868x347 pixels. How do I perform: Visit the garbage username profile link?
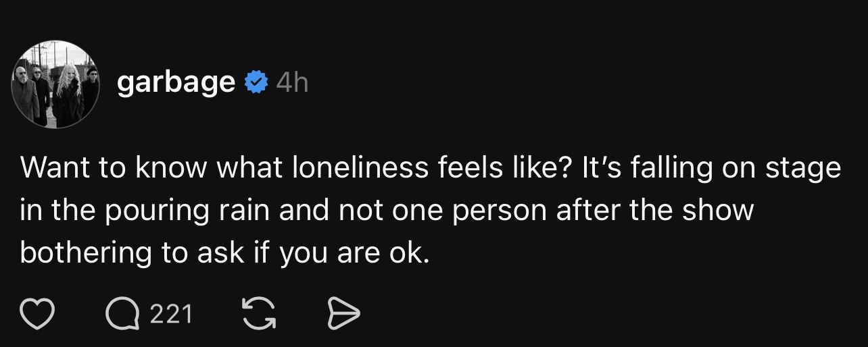click(x=176, y=83)
